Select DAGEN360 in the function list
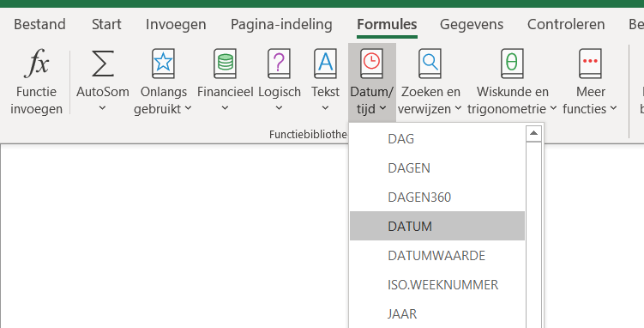 [437, 197]
